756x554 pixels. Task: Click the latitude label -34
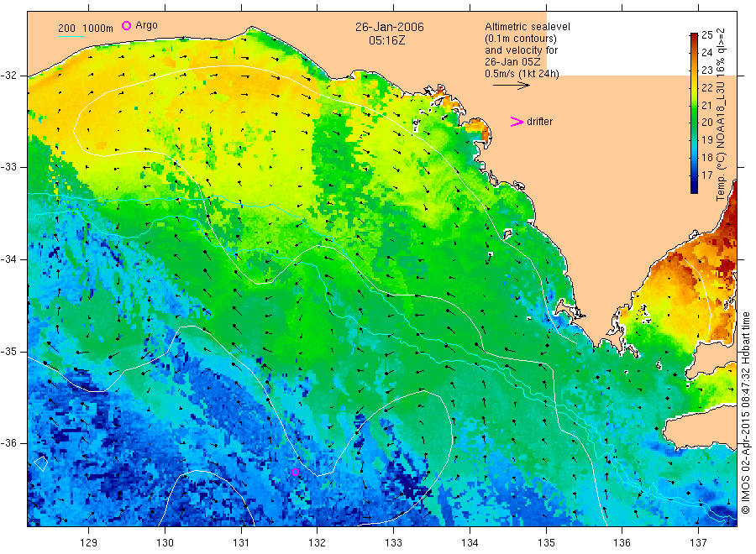(8, 259)
